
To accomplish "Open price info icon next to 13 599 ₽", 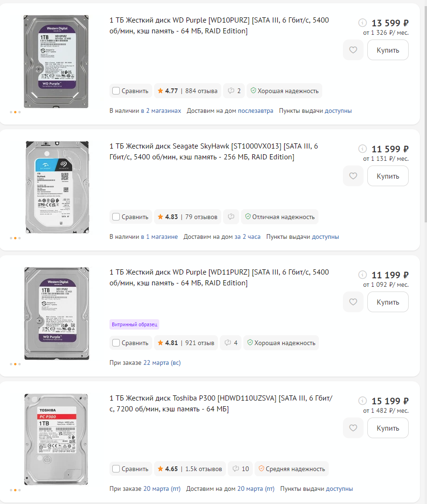I will pos(362,23).
